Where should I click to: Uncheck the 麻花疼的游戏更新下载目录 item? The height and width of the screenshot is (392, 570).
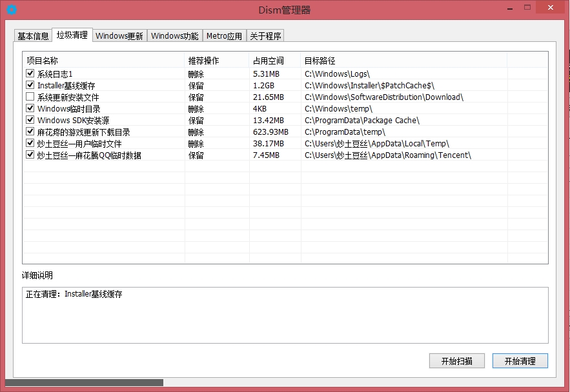click(x=30, y=132)
